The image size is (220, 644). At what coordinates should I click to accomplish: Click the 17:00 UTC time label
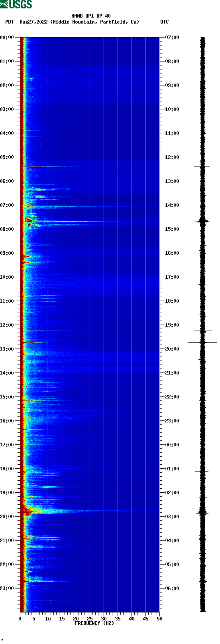click(172, 277)
